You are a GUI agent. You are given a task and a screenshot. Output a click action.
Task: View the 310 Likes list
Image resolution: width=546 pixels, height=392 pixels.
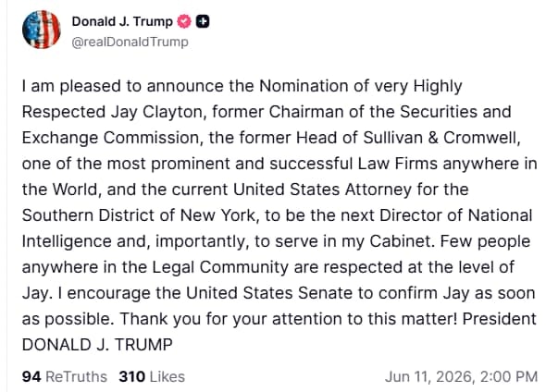[152, 376]
